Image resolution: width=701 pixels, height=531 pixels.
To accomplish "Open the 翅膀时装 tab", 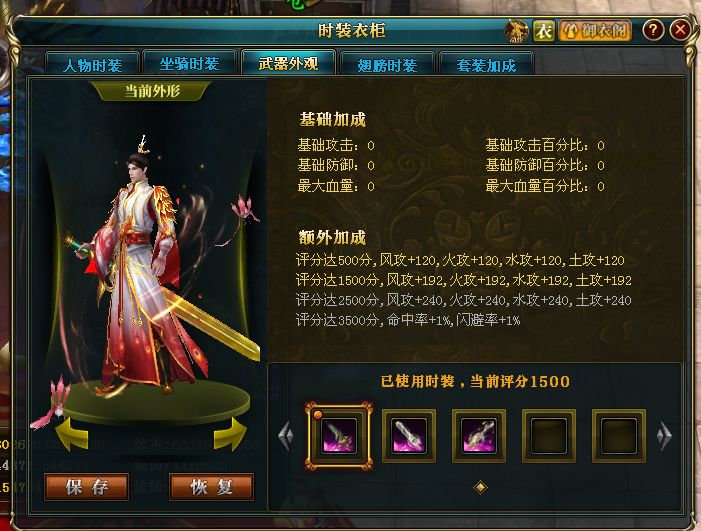I will point(387,65).
